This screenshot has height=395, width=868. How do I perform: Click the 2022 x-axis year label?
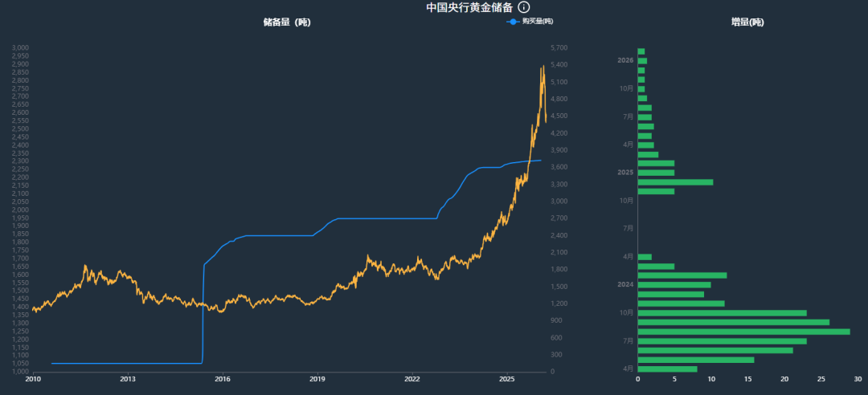click(x=412, y=378)
